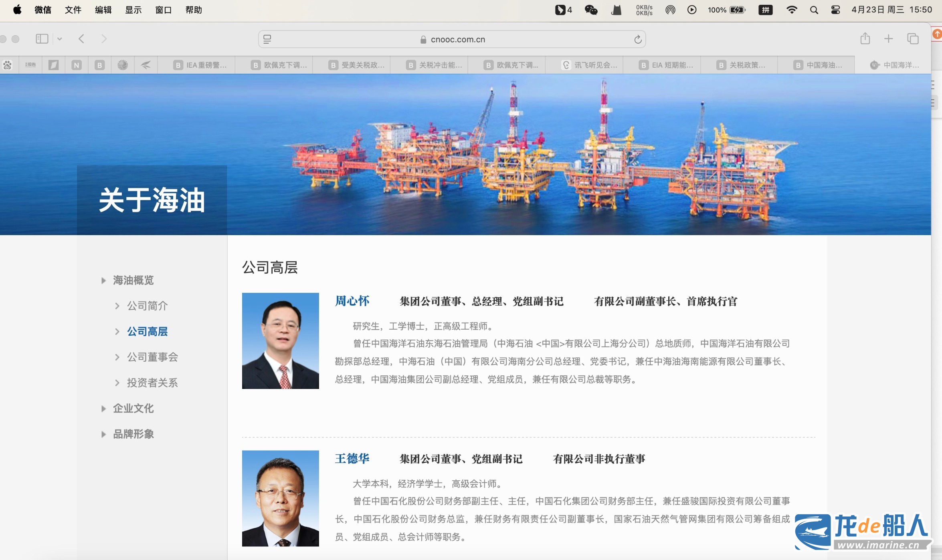Open the tab overview icon
Screen dimensions: 942x560
tap(913, 39)
